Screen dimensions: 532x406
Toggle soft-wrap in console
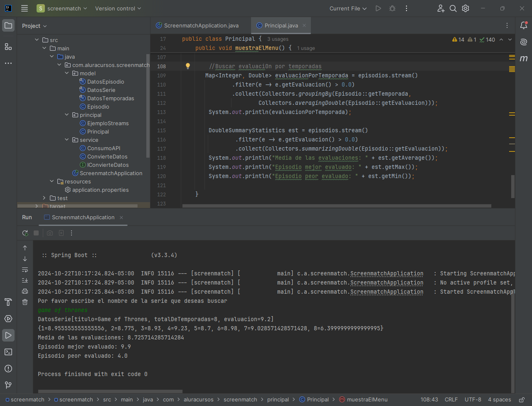click(x=25, y=270)
